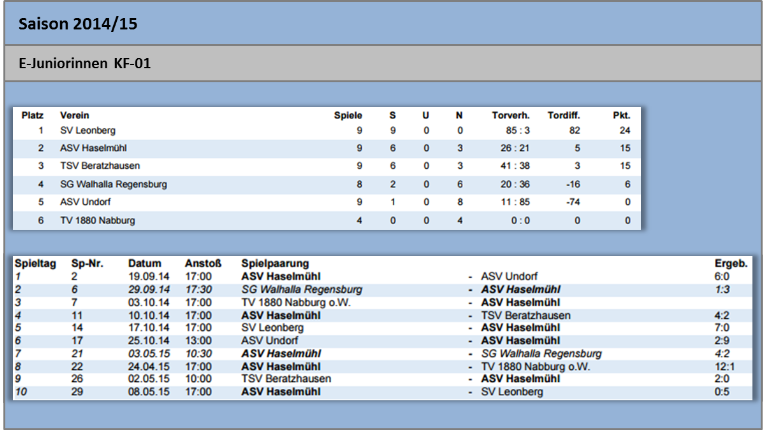Click the Torverh. column header

(510, 116)
